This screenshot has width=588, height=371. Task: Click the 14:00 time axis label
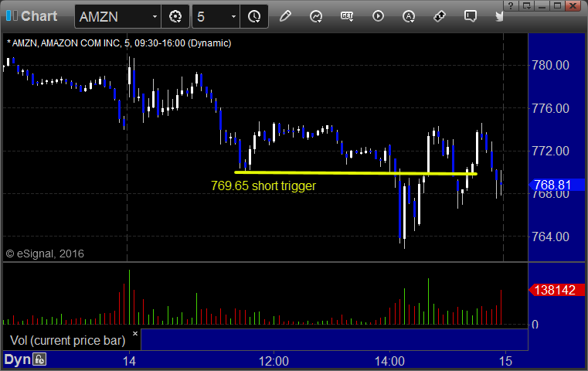(389, 361)
